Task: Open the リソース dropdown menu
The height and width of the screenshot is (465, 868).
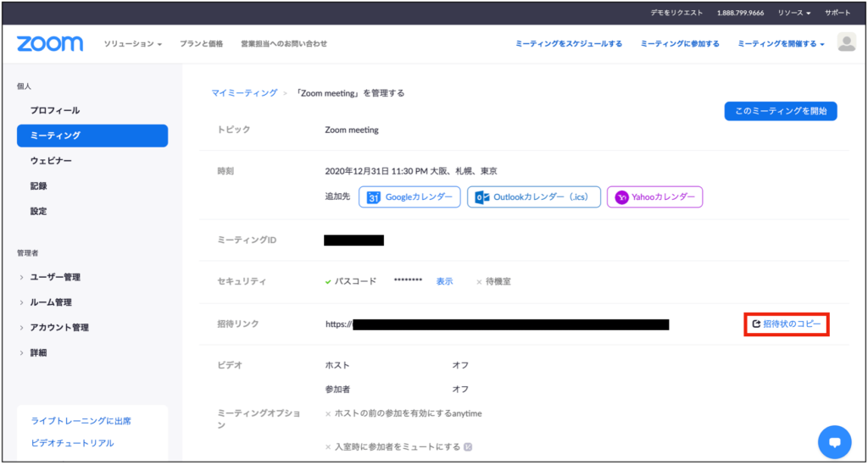Action: (794, 14)
